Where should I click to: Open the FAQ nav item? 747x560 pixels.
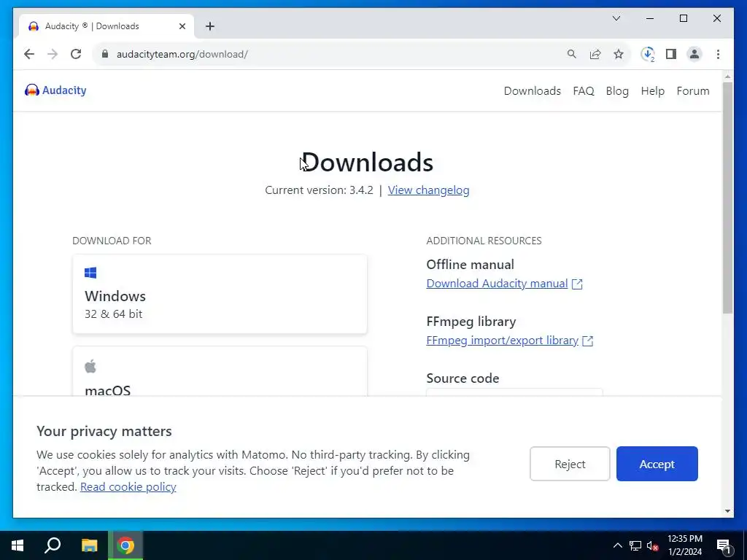click(x=584, y=91)
